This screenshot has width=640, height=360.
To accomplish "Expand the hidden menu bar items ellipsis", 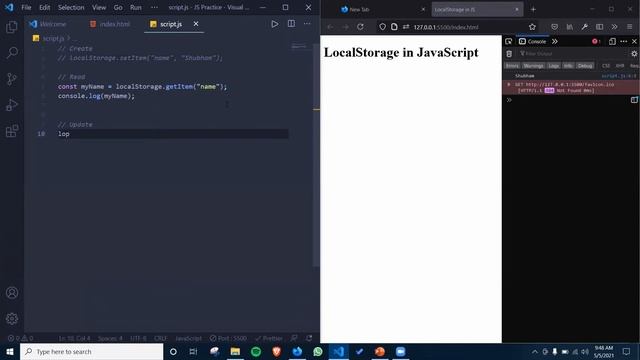I will pos(154,7).
